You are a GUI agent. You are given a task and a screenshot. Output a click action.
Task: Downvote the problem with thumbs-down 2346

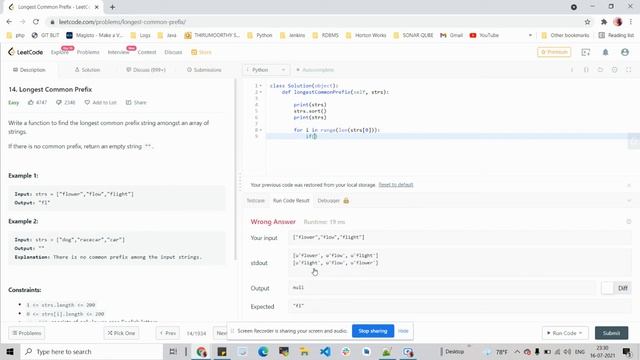pos(66,102)
